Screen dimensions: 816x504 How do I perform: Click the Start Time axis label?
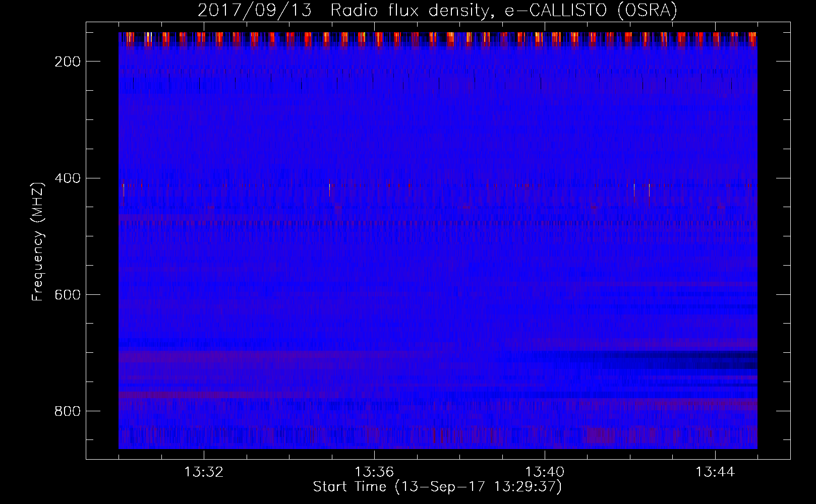click(437, 487)
